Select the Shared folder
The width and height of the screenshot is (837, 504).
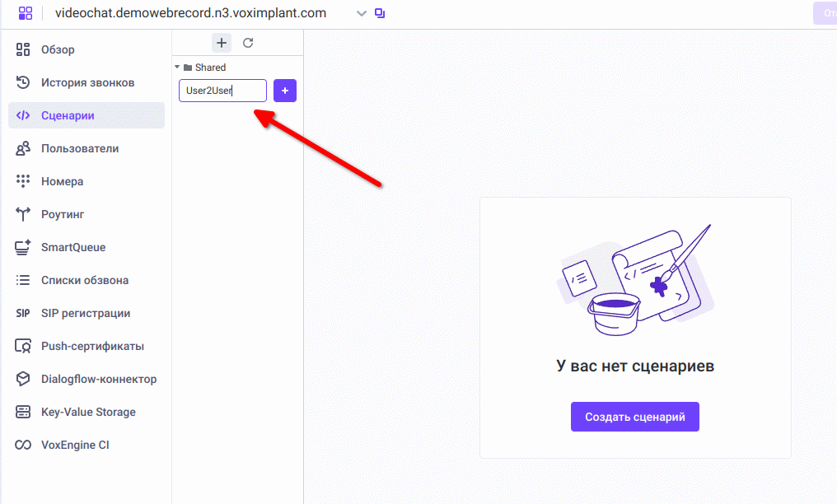pyautogui.click(x=210, y=68)
